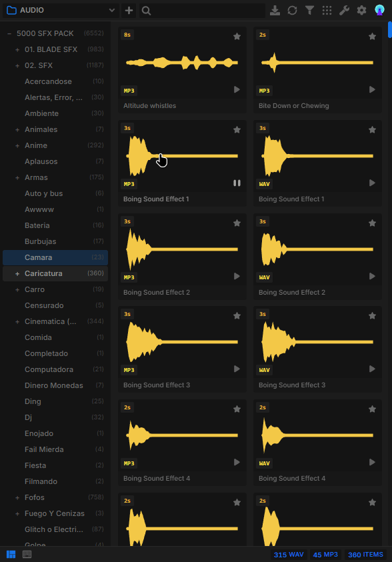Filter by 315 WAV button
This screenshot has width=392, height=562.
click(x=289, y=555)
